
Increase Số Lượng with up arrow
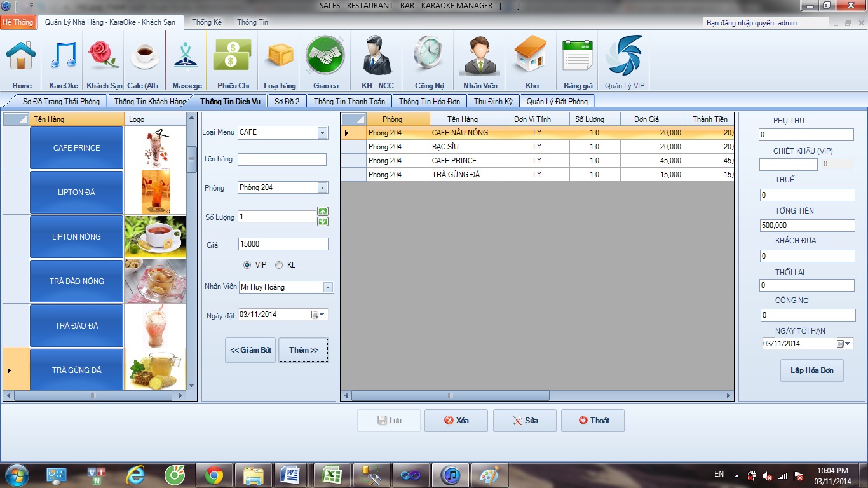pos(323,212)
